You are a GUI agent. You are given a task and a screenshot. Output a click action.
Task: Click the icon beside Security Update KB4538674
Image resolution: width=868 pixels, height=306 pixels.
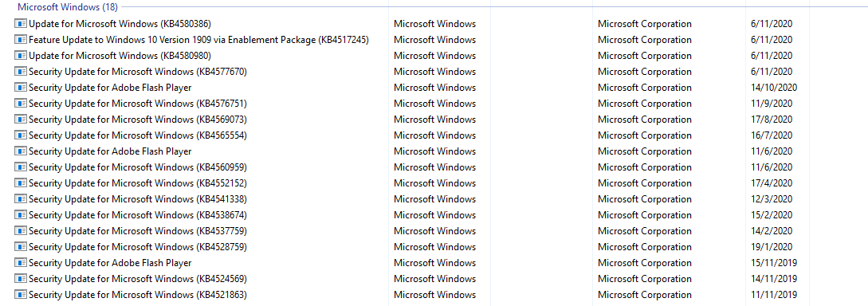(21, 215)
